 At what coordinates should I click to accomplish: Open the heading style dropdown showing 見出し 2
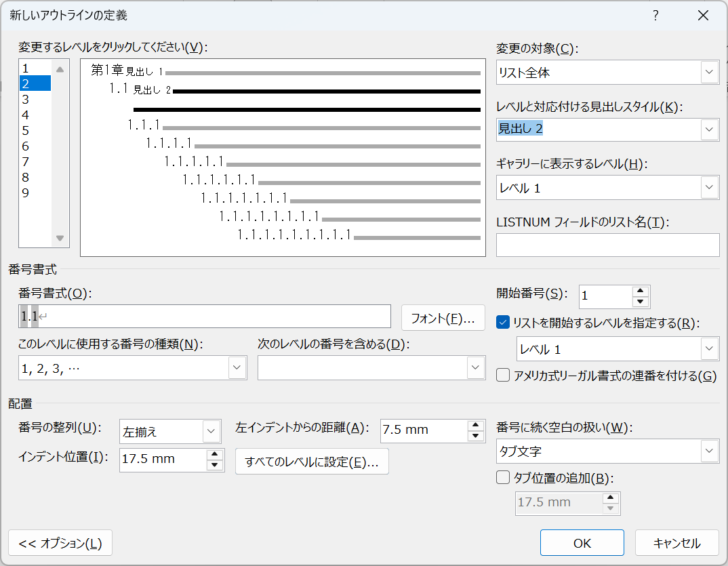tap(709, 129)
